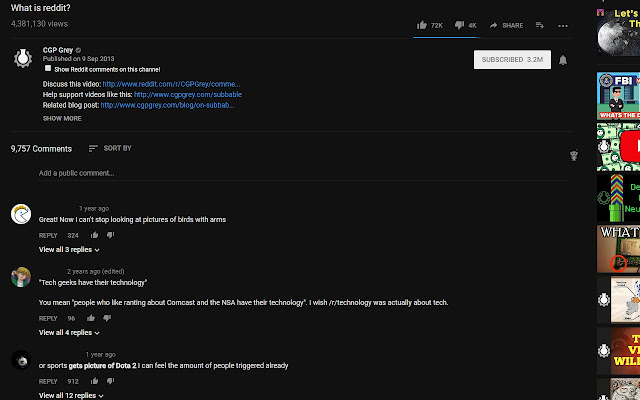Reply to the Dota 2 sports comment
Screen dimensions: 640x400
(48, 382)
